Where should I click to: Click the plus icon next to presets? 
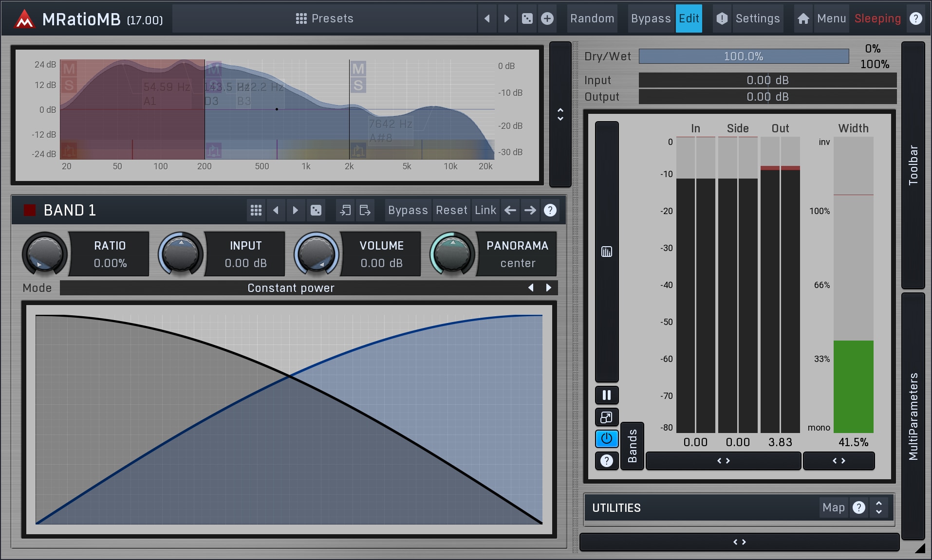[547, 18]
